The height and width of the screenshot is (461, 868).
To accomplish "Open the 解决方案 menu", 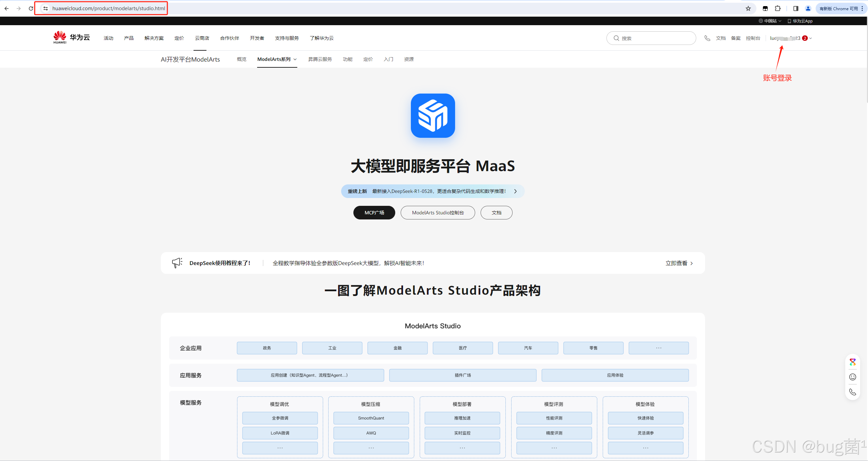I will click(154, 38).
